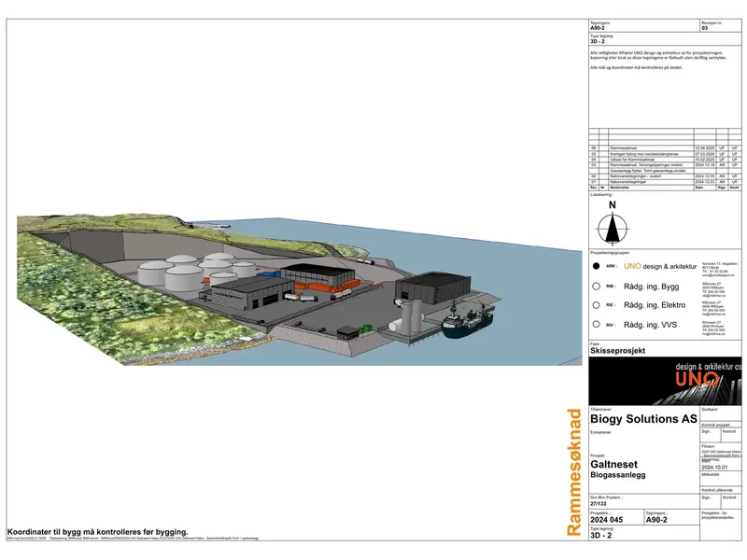Click the 'Beskrivelse' revision table header
The height and width of the screenshot is (560, 747).
click(619, 188)
